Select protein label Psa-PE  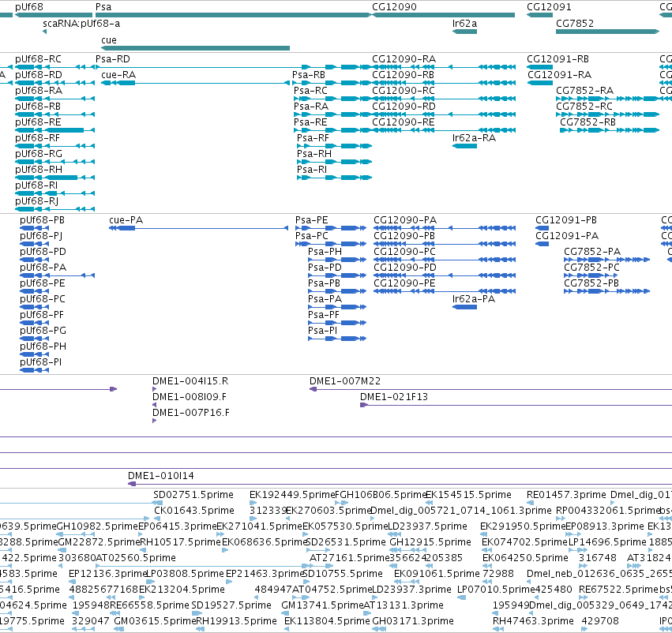tap(312, 220)
